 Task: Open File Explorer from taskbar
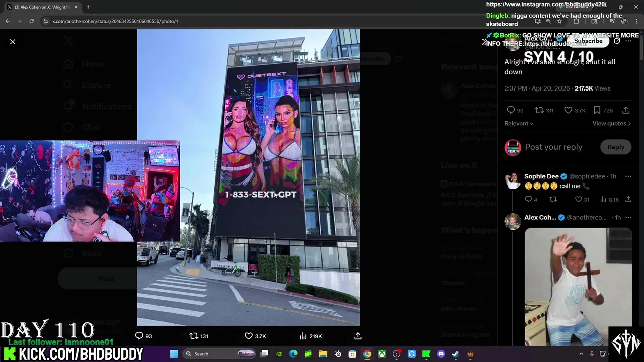[x=323, y=354]
